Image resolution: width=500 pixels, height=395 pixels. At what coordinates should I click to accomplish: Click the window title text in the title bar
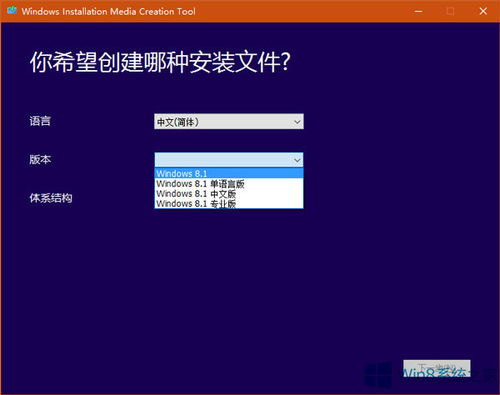[x=108, y=11]
